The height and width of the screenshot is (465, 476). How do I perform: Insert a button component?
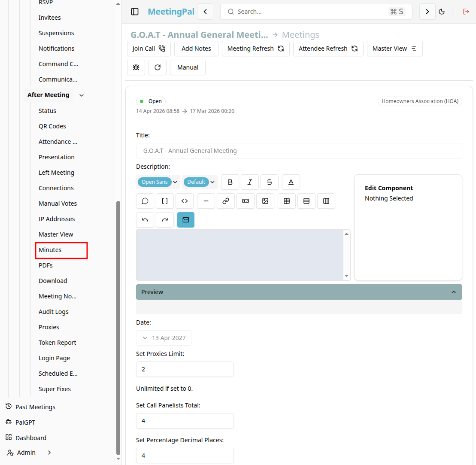click(246, 201)
